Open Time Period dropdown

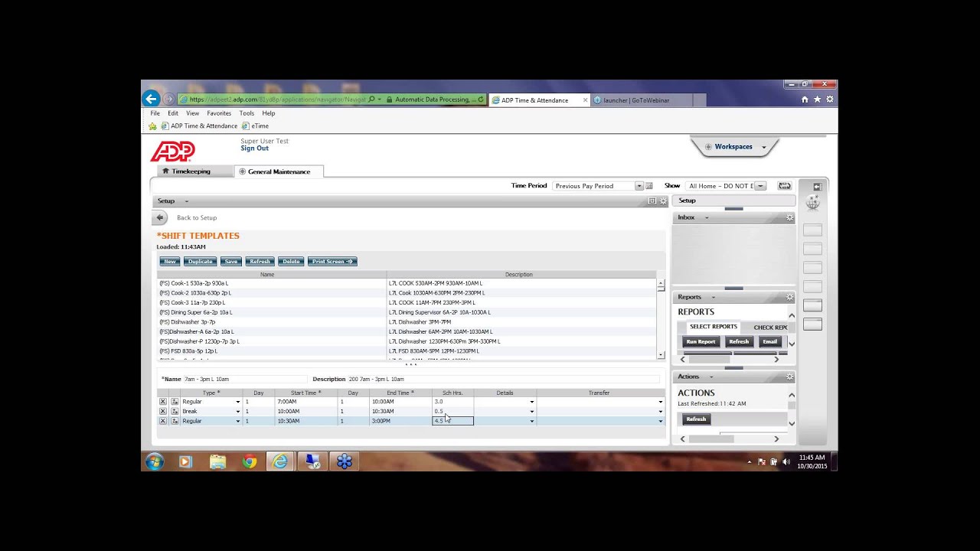[639, 186]
